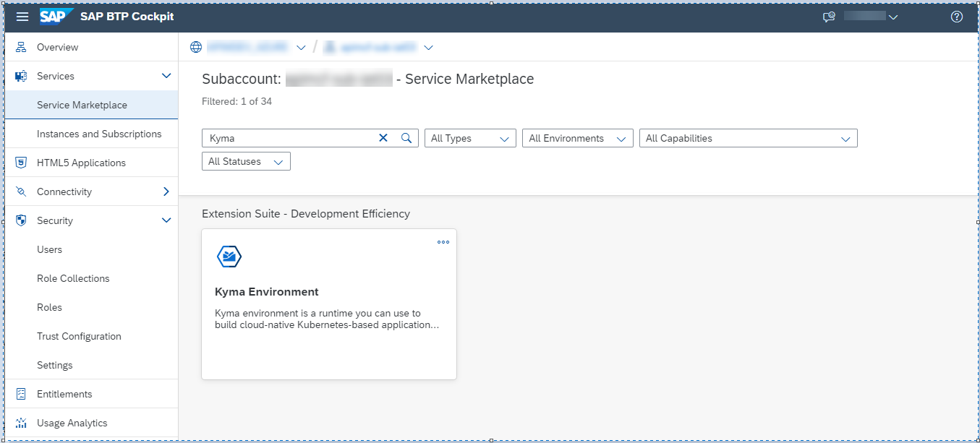This screenshot has height=443, width=980.
Task: Click the Entitlements sidebar icon
Action: [x=21, y=394]
